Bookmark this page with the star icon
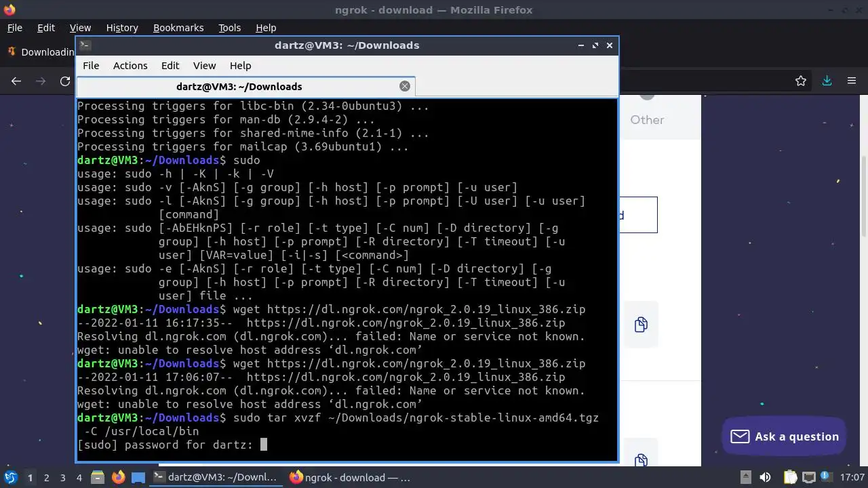Image resolution: width=868 pixels, height=488 pixels. pyautogui.click(x=801, y=81)
